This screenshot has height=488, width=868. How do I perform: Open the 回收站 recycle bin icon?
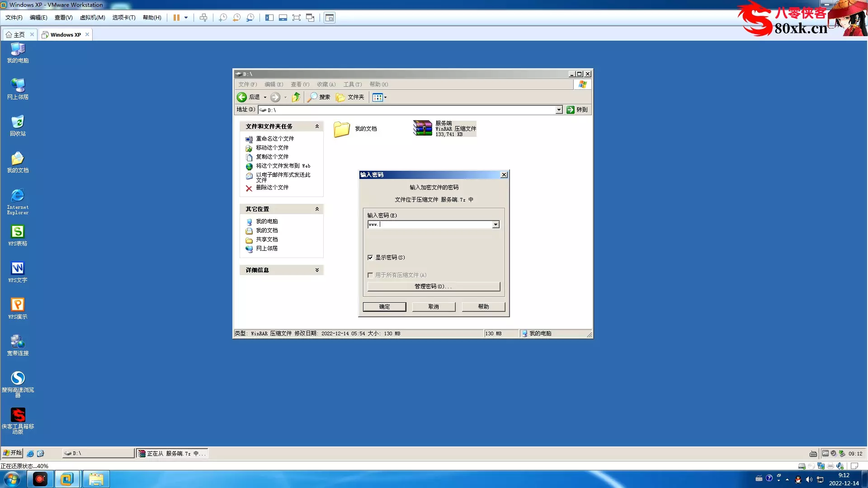point(18,122)
